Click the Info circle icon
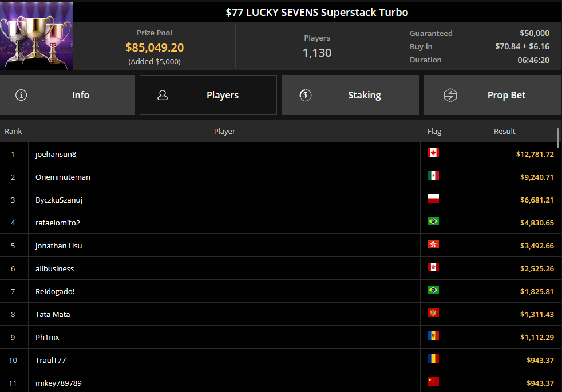 21,95
